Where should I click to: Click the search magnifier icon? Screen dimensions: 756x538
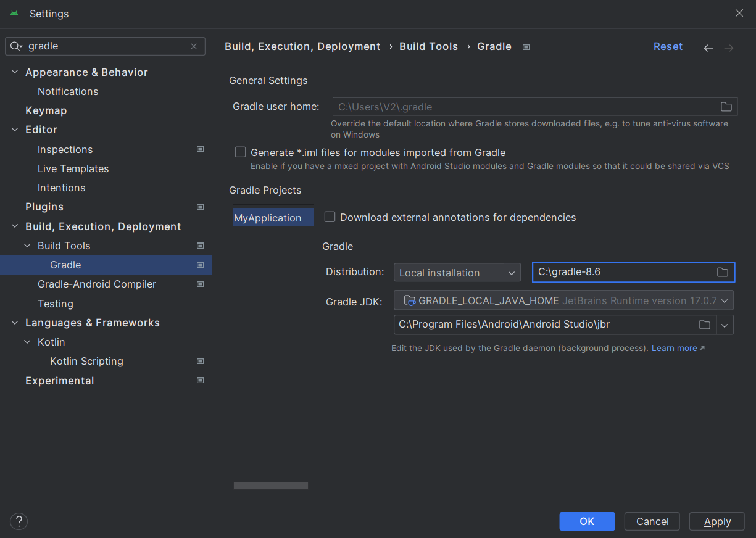tap(17, 46)
